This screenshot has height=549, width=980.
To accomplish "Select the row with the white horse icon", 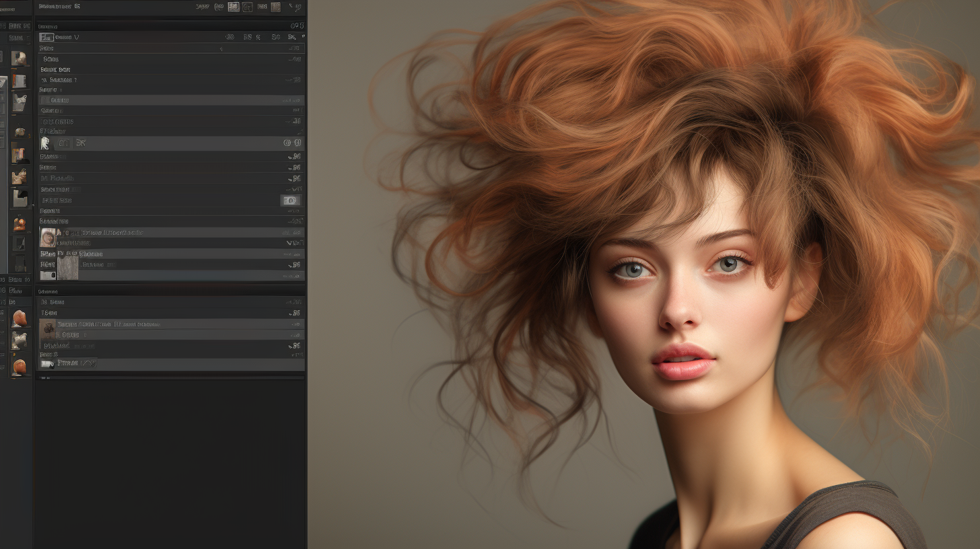I will click(x=171, y=143).
